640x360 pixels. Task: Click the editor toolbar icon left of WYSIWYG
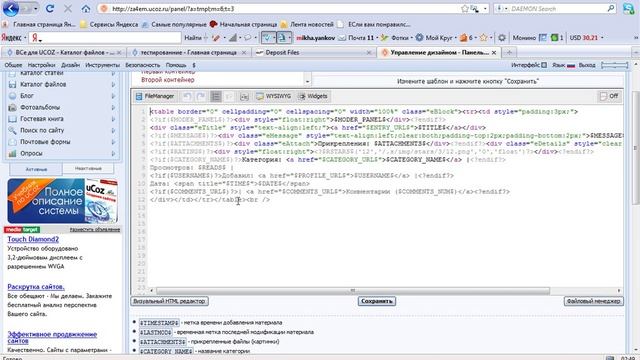244,96
